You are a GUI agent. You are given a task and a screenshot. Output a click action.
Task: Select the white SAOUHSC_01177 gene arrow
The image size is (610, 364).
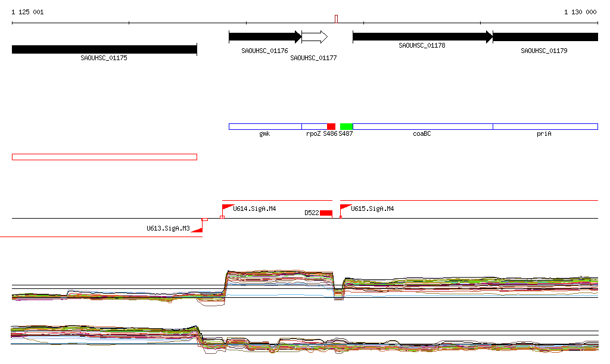click(315, 37)
